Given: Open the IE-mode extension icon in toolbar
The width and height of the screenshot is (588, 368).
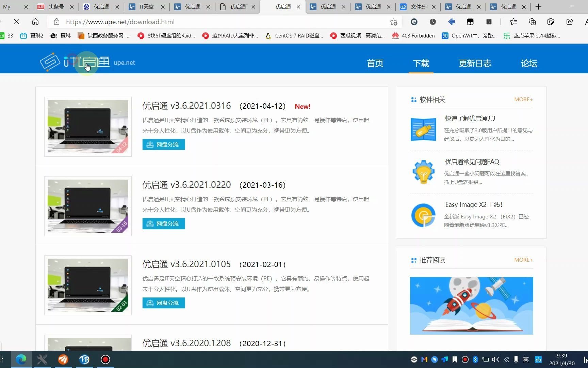Looking at the screenshot, I should click(414, 22).
